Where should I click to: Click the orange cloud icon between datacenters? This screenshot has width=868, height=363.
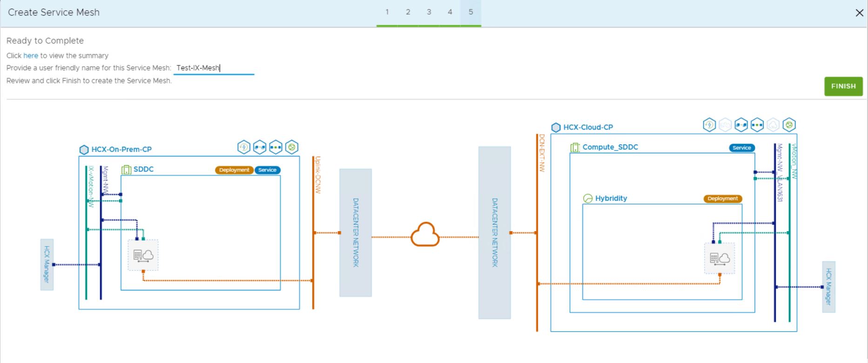[x=425, y=234]
